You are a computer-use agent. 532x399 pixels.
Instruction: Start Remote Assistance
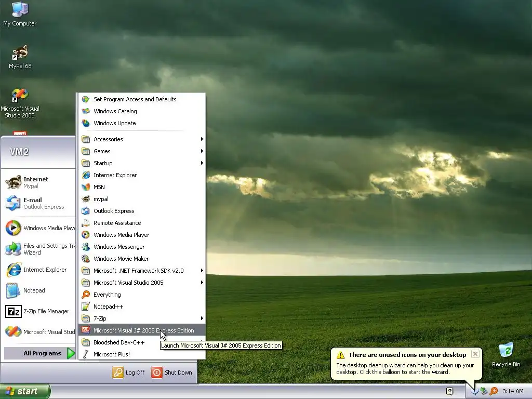[142, 223]
